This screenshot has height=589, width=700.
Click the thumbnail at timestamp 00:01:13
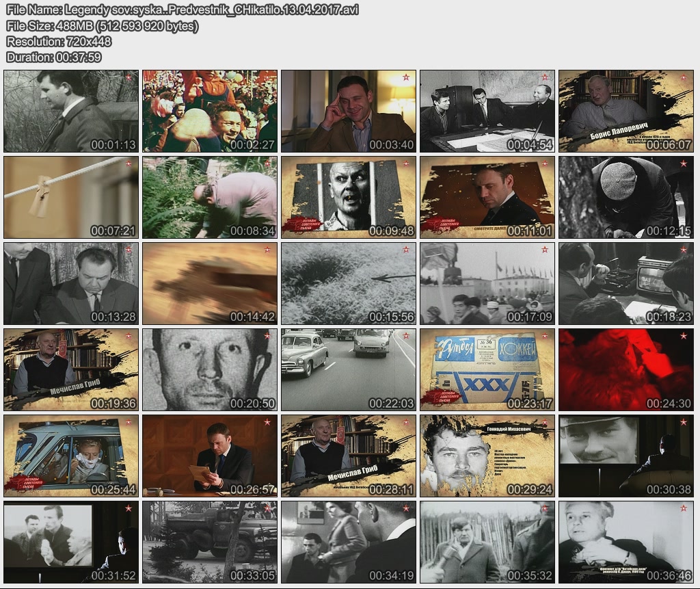71,111
